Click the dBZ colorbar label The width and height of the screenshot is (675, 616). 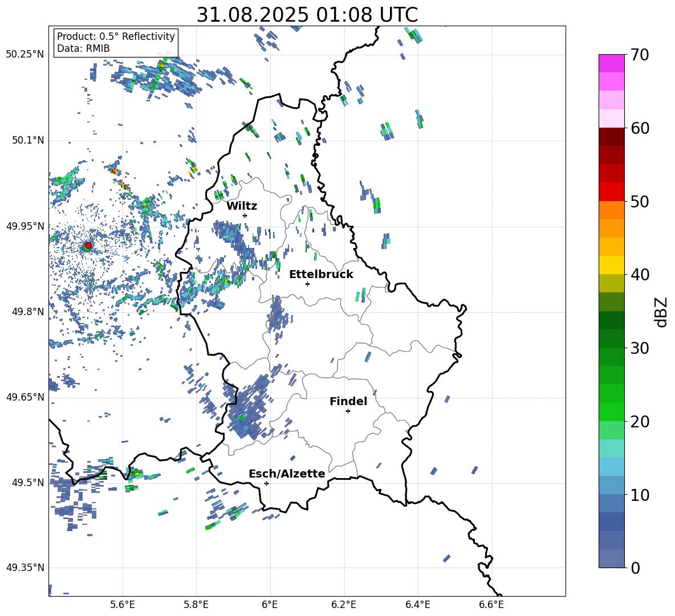(x=661, y=312)
